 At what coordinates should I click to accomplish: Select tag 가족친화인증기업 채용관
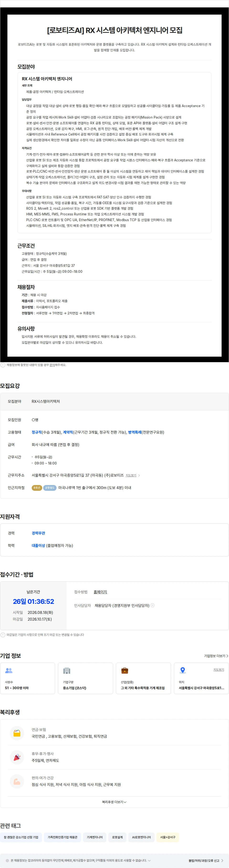(x=62, y=837)
